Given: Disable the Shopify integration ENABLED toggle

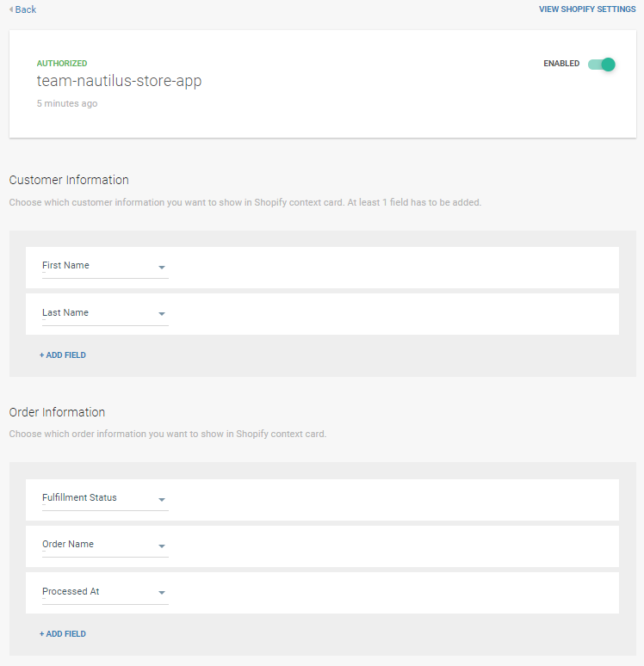Looking at the screenshot, I should [602, 64].
